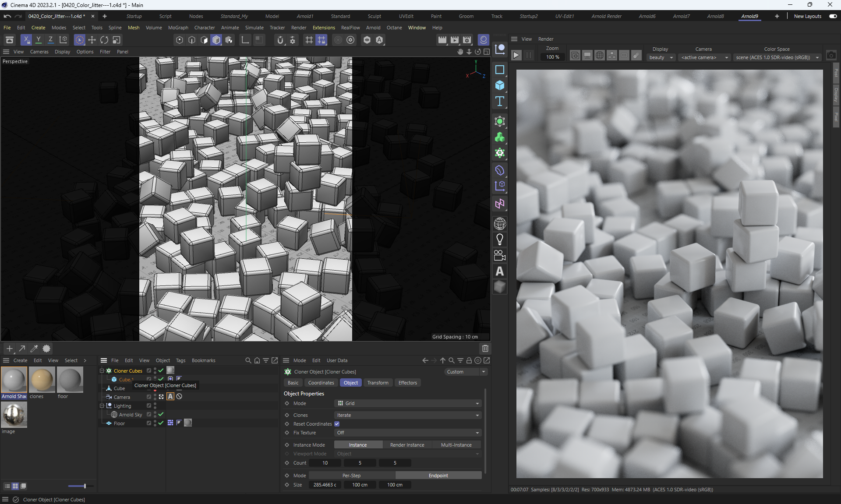Open the MoGraph menu
841x504 pixels.
[x=178, y=28]
